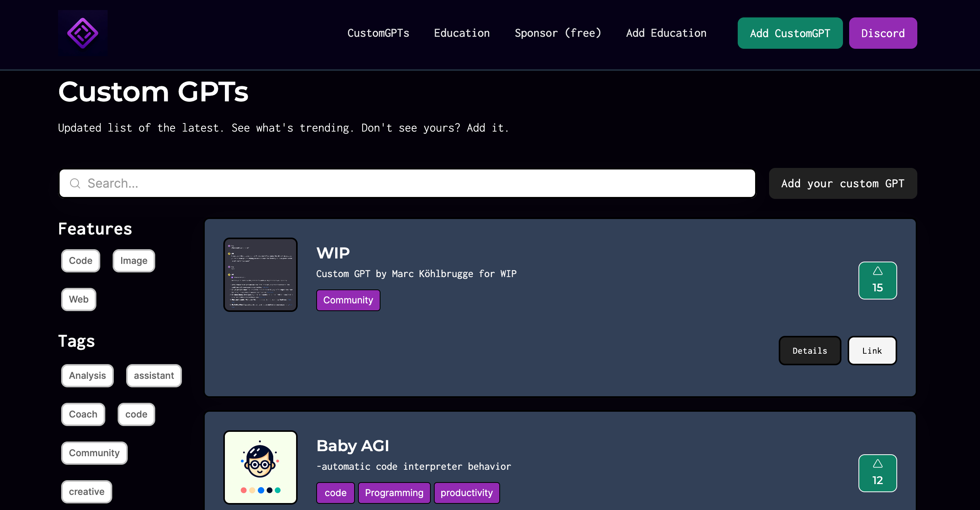
Task: Open the WIP screenshot thumbnail
Action: 260,275
